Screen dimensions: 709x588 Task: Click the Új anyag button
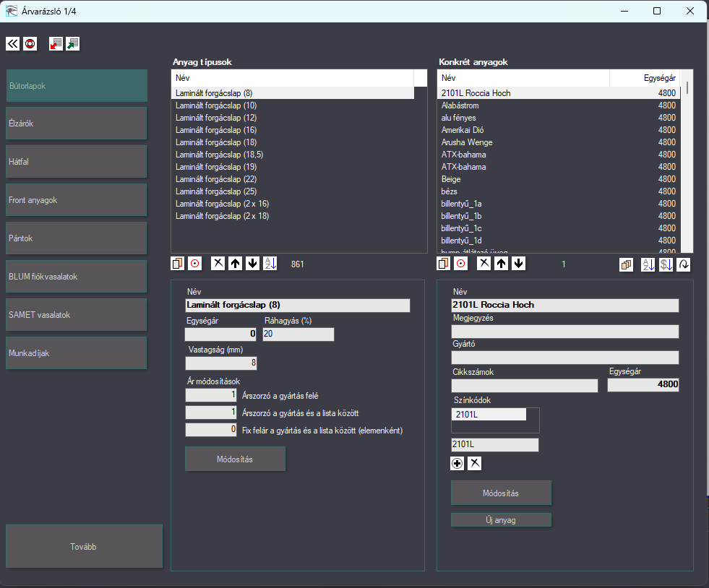[x=501, y=520]
